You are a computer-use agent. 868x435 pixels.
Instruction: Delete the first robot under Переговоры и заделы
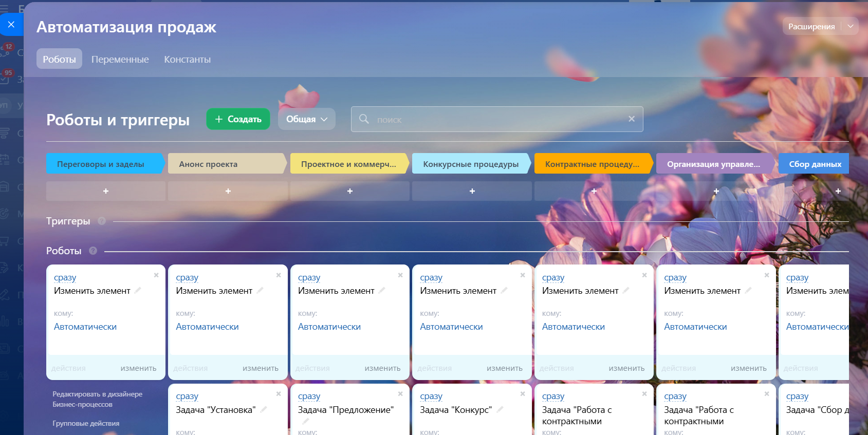tap(156, 275)
